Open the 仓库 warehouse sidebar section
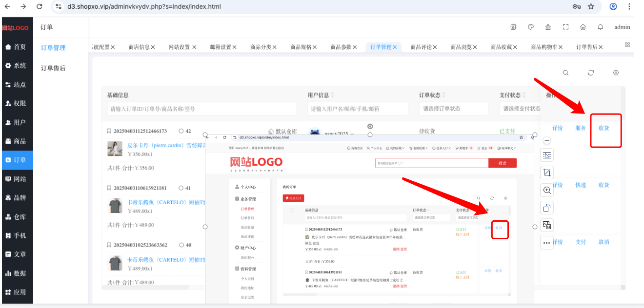Viewport: 644px width, 308px height. coord(16,217)
